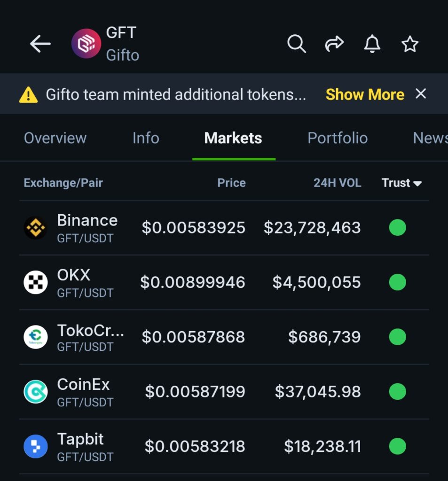Image resolution: width=448 pixels, height=481 pixels.
Task: Tap the share arrow icon
Action: pos(334,44)
